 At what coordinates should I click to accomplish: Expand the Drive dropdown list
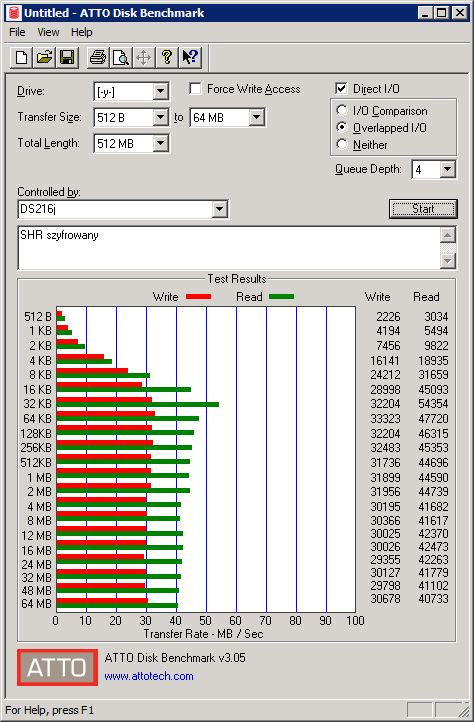tap(160, 91)
